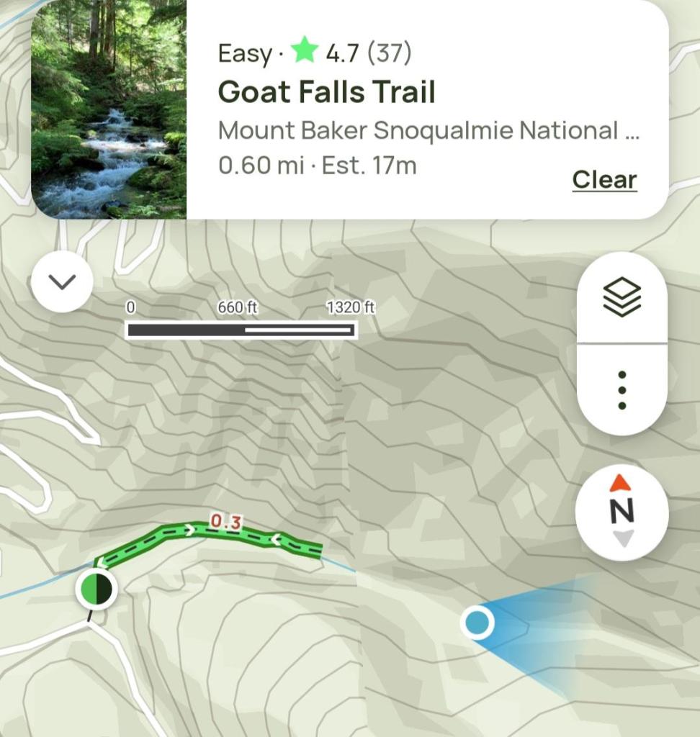The width and height of the screenshot is (700, 737).
Task: Tap the green star rating 4.7
Action: (351, 52)
